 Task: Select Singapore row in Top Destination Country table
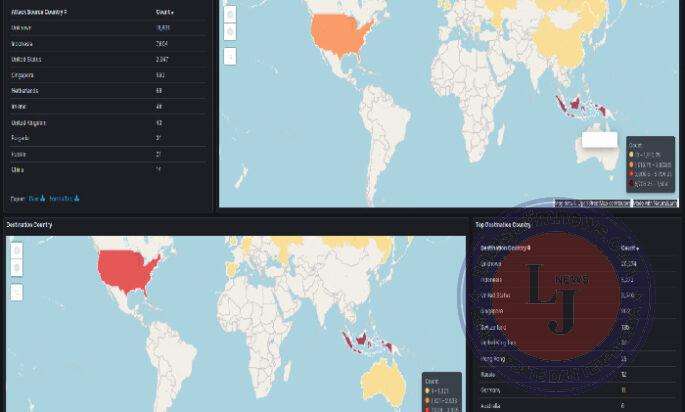(497, 311)
